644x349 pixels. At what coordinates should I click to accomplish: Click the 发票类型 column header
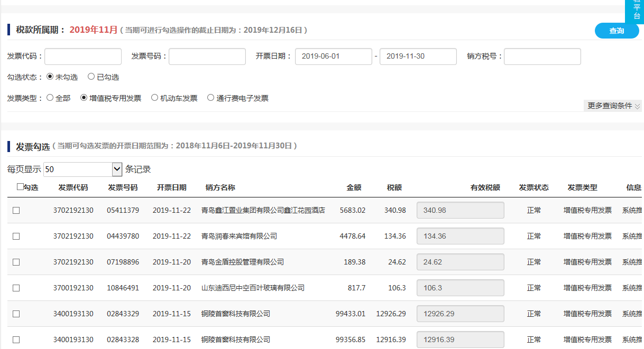click(583, 187)
